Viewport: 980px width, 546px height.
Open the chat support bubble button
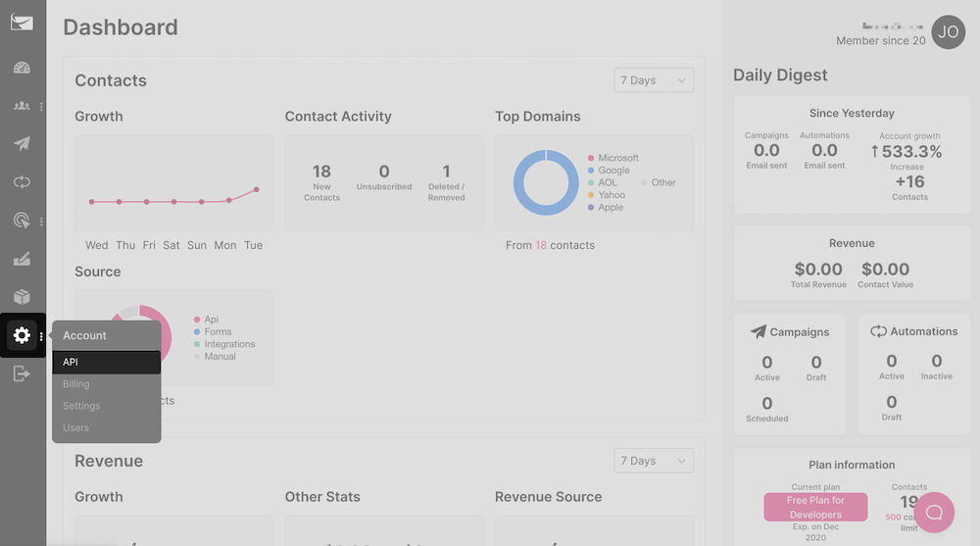pos(934,512)
